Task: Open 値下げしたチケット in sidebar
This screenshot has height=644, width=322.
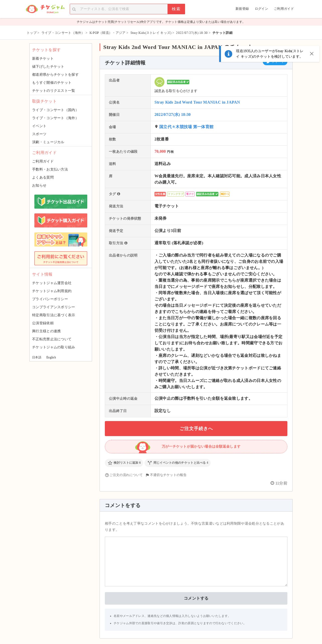Action: coord(48,67)
